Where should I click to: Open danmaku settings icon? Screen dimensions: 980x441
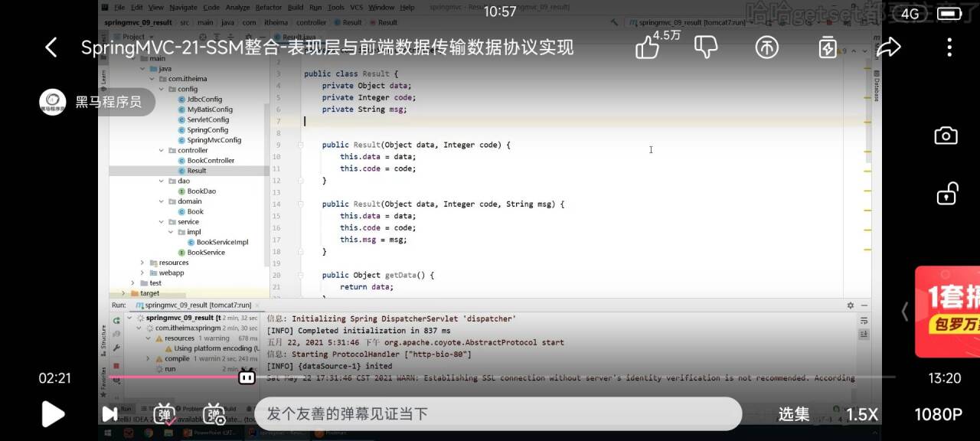click(x=215, y=414)
